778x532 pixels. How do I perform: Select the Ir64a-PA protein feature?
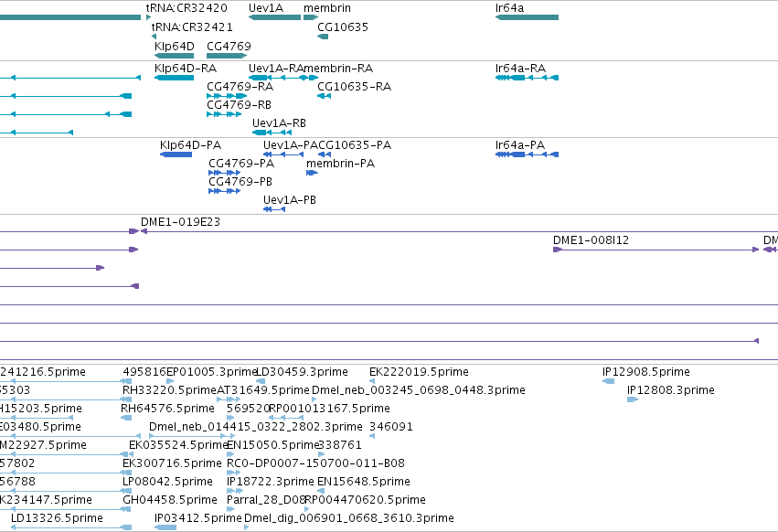point(527,154)
